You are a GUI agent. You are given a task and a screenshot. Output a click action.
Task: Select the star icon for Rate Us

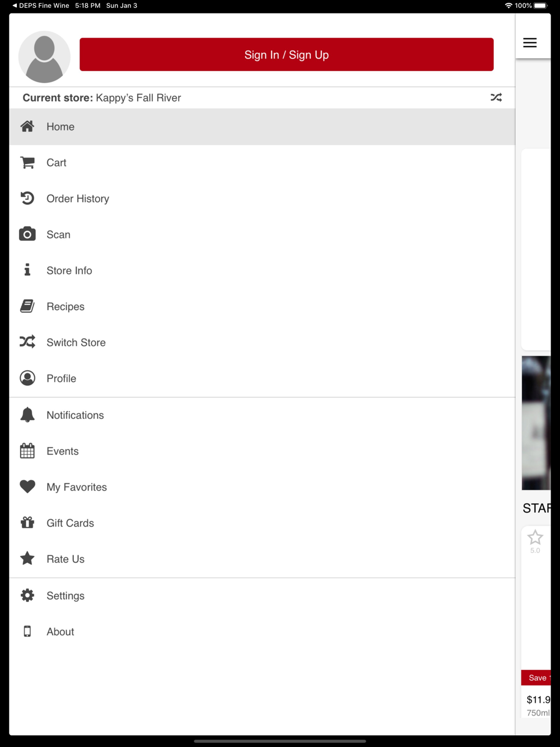tap(27, 558)
